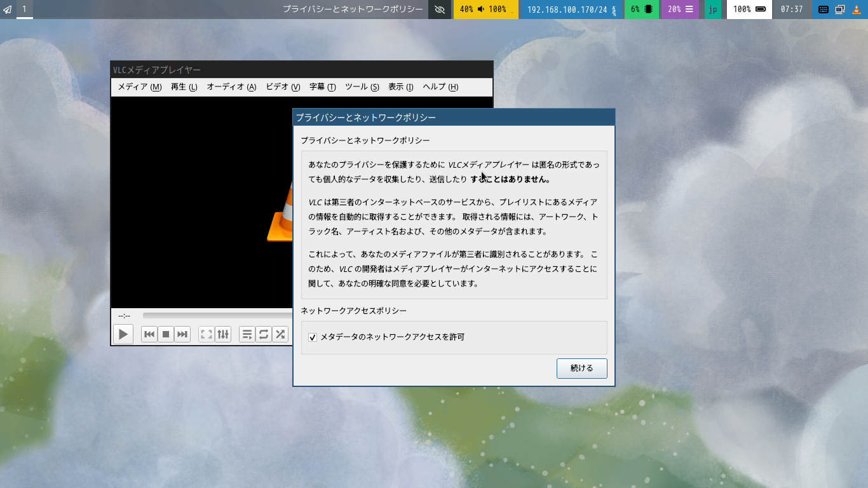Click the battery 100% indicator
Screen dimensions: 868x488
click(x=749, y=10)
